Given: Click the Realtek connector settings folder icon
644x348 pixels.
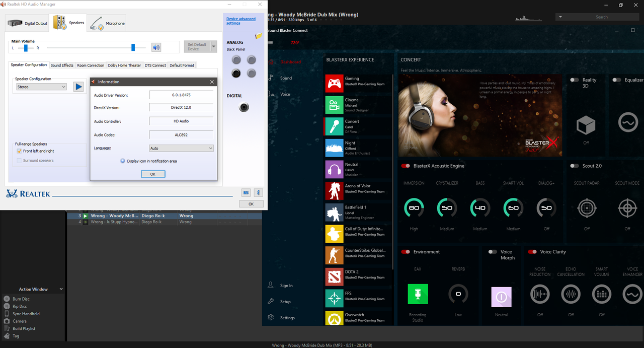Looking at the screenshot, I should click(259, 36).
